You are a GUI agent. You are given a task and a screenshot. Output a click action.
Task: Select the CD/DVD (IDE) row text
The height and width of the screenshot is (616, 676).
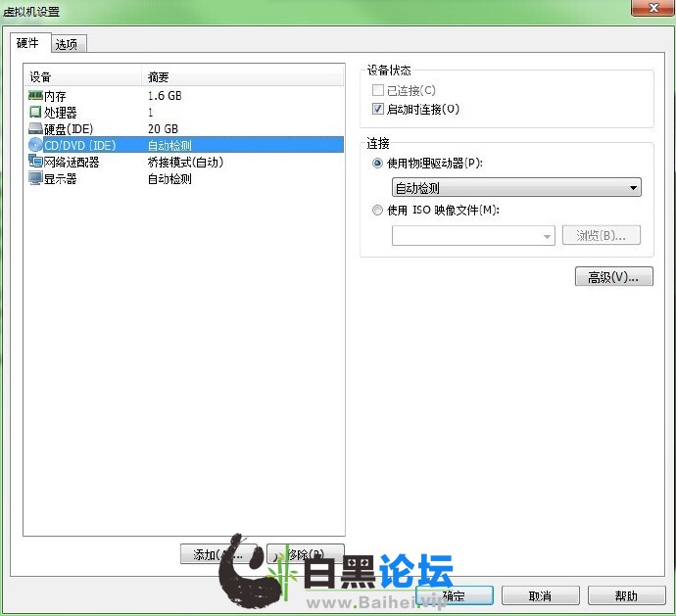(80, 145)
